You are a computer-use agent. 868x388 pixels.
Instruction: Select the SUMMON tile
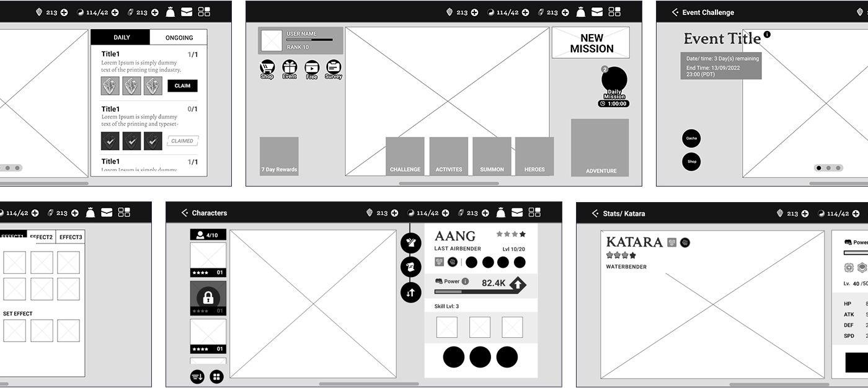point(492,156)
